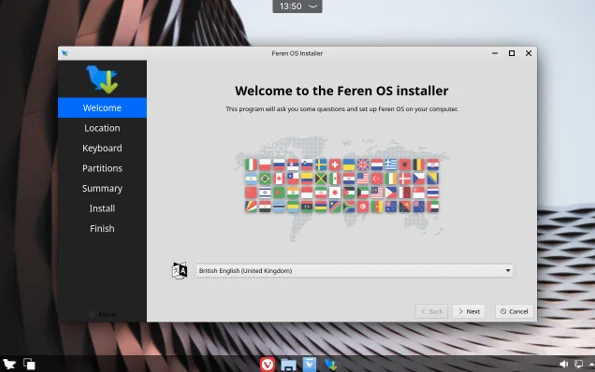Maximize the Feren OS Installer window
The image size is (595, 372).
point(512,53)
